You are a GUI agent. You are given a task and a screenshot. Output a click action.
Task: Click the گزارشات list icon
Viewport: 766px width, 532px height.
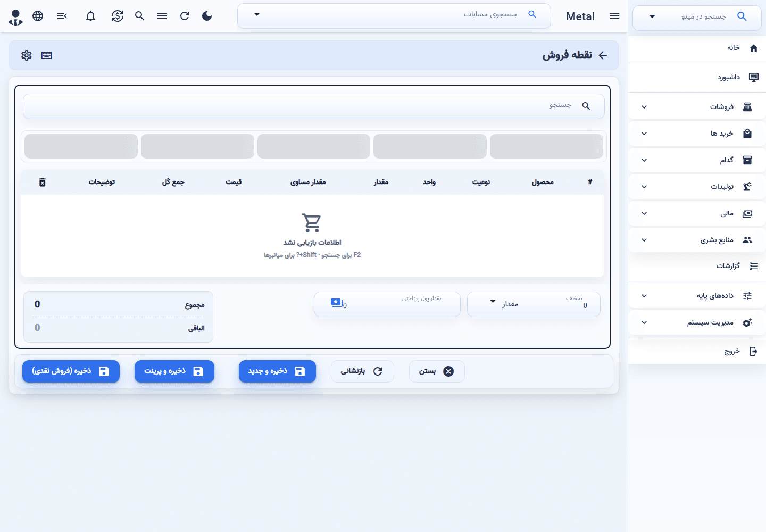pyautogui.click(x=754, y=266)
